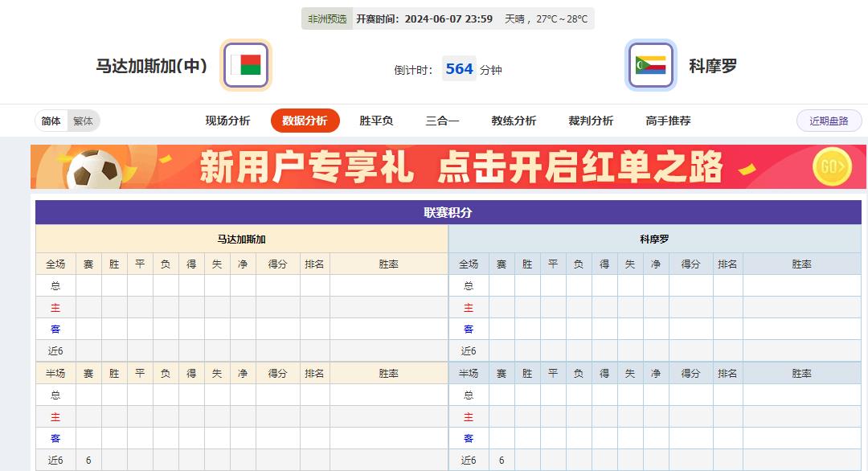Select the 主 row in Madagascar's league table
The width and height of the screenshot is (868, 471).
(55, 307)
